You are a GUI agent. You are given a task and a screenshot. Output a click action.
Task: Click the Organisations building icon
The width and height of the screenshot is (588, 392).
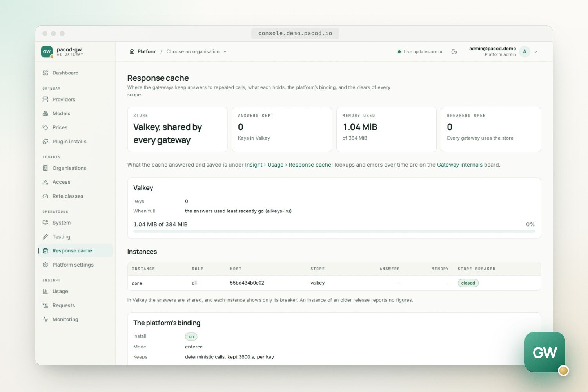[x=45, y=168]
